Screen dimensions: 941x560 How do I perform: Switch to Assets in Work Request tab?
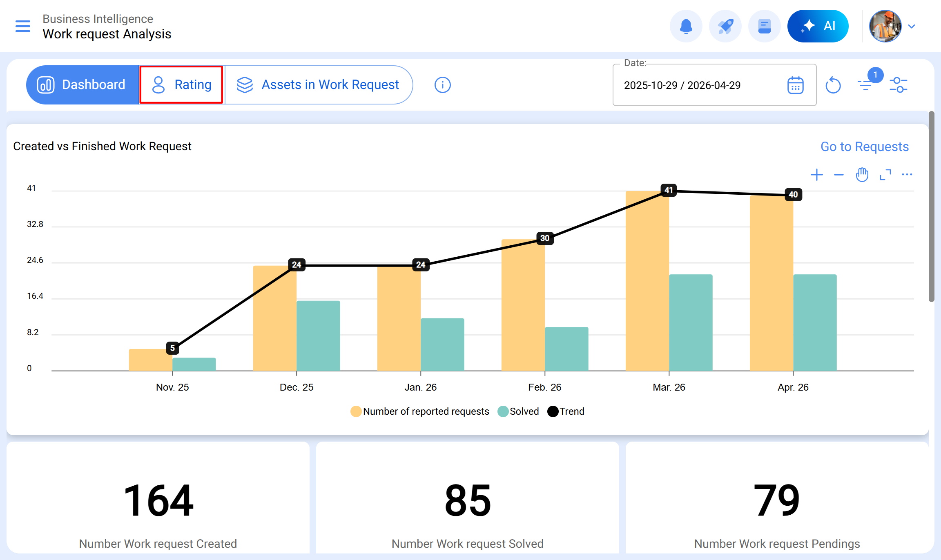tap(318, 85)
